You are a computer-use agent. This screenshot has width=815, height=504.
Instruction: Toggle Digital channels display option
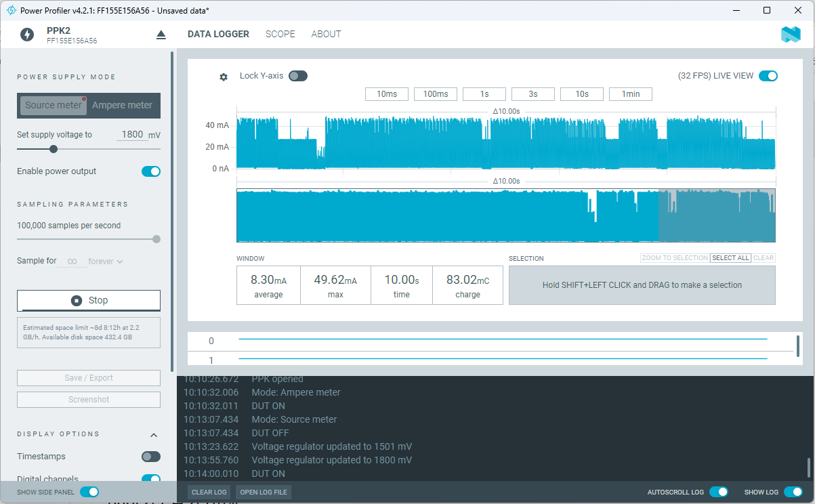coord(151,479)
